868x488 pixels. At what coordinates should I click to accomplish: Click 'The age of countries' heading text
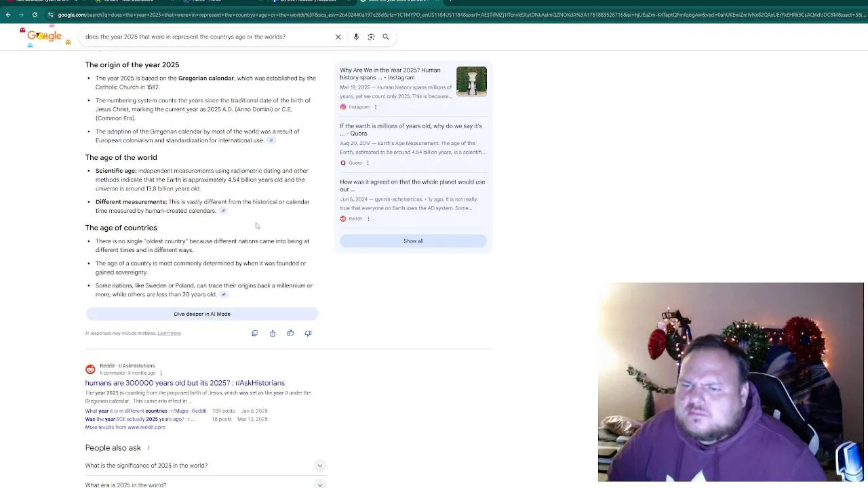[121, 228]
